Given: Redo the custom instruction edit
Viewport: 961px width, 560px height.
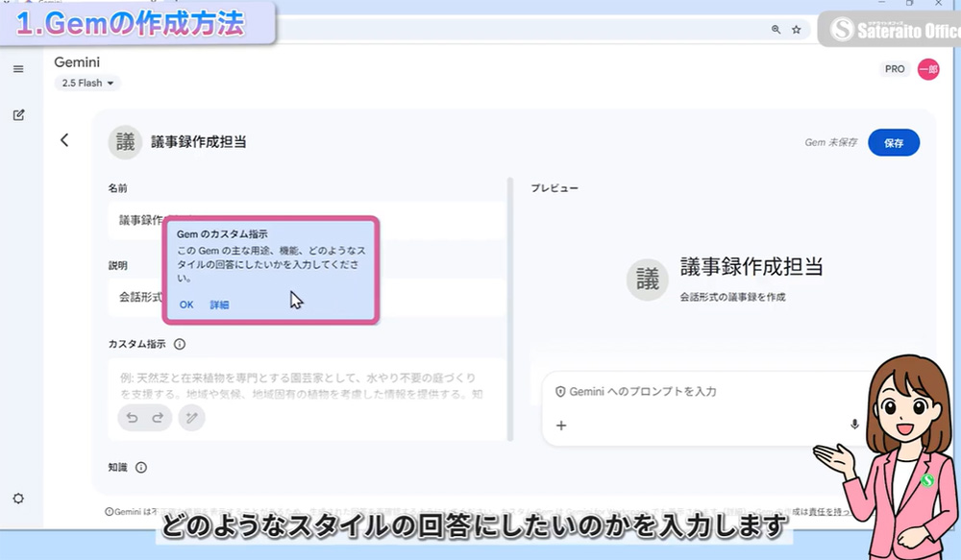Looking at the screenshot, I should click(158, 418).
